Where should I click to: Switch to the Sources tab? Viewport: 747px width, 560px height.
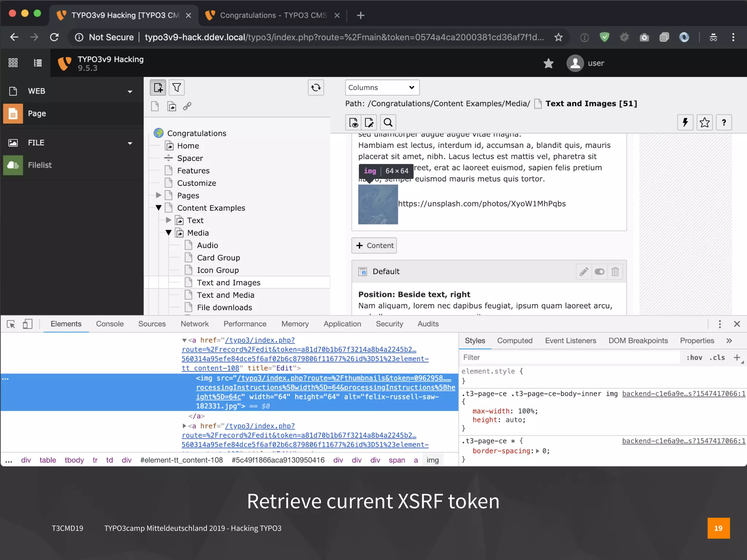152,324
